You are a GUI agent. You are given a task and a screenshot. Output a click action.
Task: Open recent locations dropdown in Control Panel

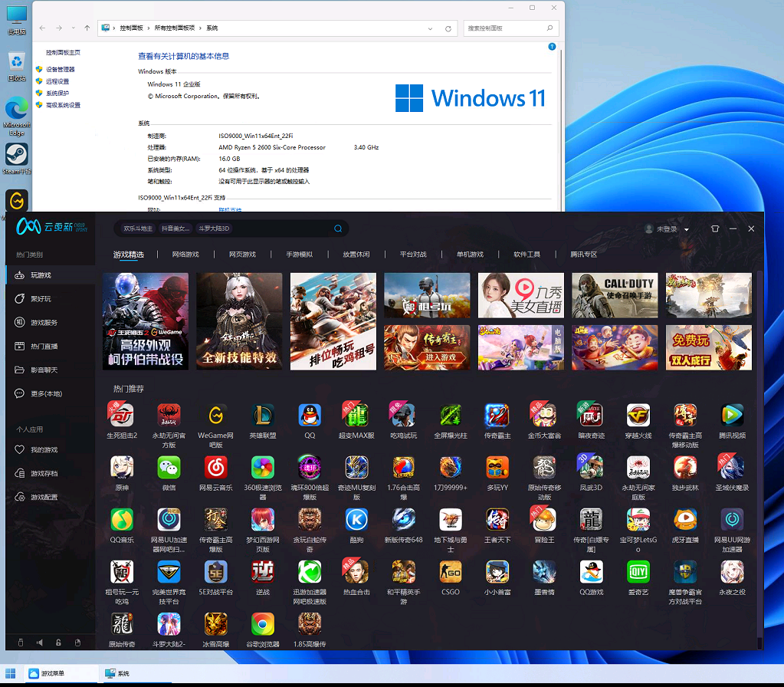click(x=73, y=28)
